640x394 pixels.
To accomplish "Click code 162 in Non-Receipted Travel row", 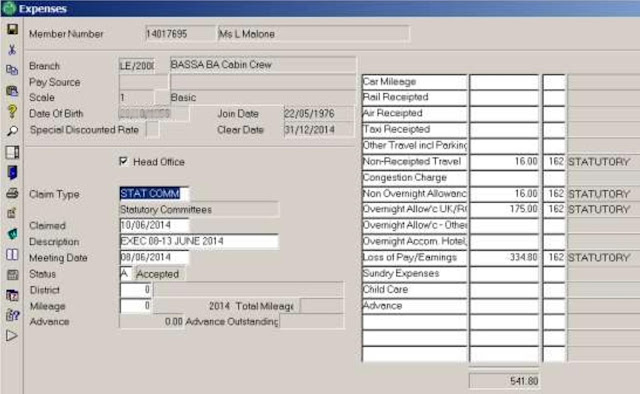I will point(554,162).
